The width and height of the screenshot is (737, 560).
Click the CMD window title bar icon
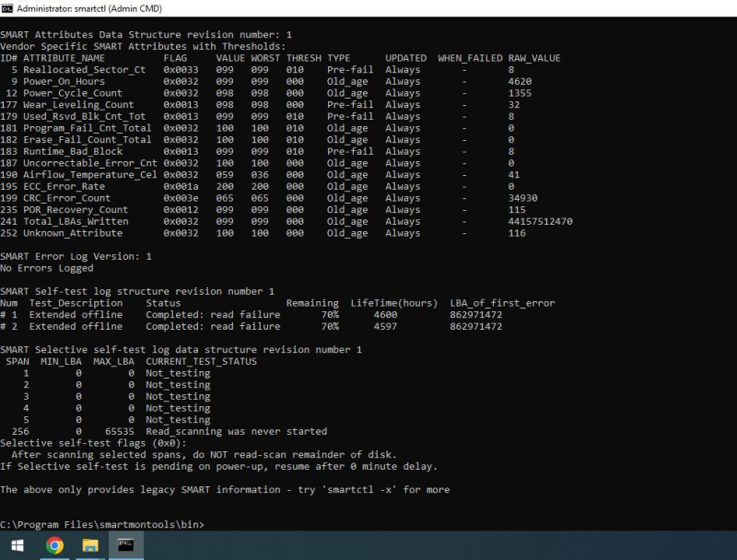(x=7, y=8)
